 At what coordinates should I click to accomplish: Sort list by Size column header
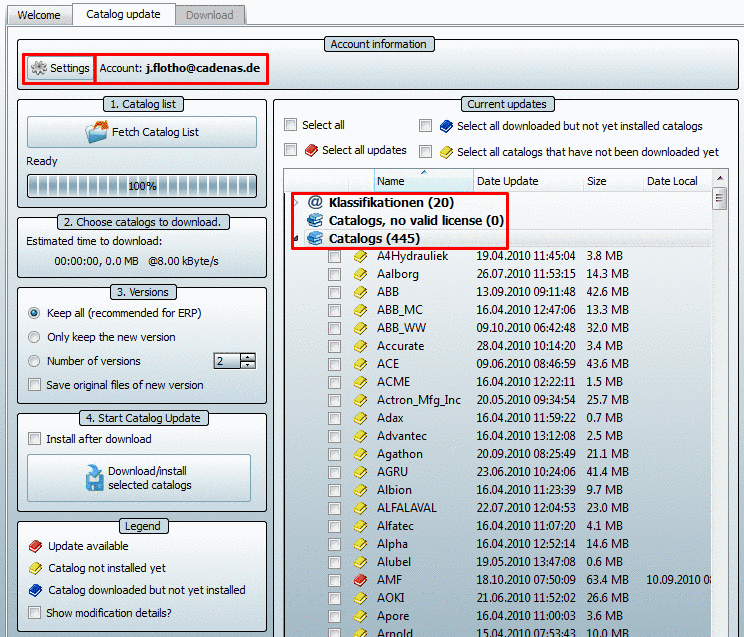pyautogui.click(x=613, y=181)
